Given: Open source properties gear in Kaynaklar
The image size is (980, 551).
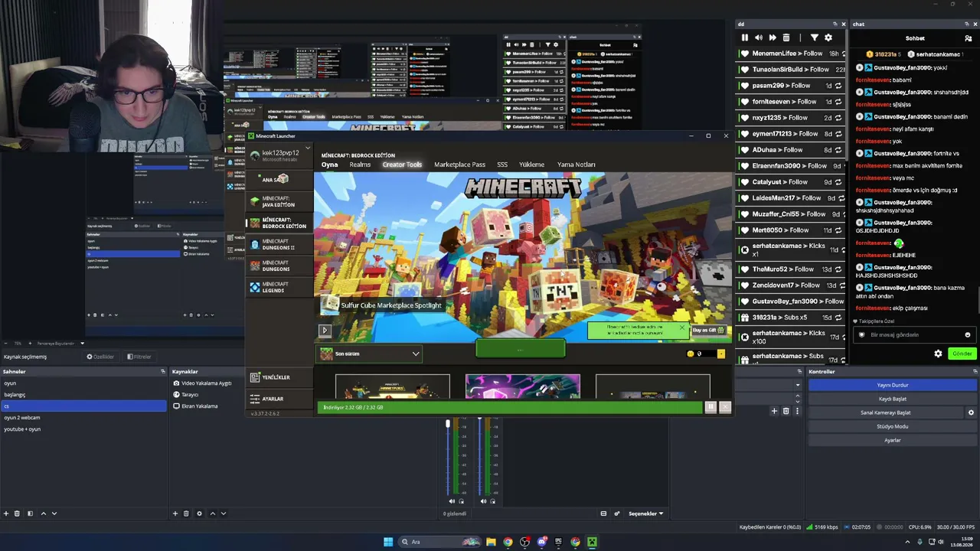Looking at the screenshot, I should pos(199,514).
